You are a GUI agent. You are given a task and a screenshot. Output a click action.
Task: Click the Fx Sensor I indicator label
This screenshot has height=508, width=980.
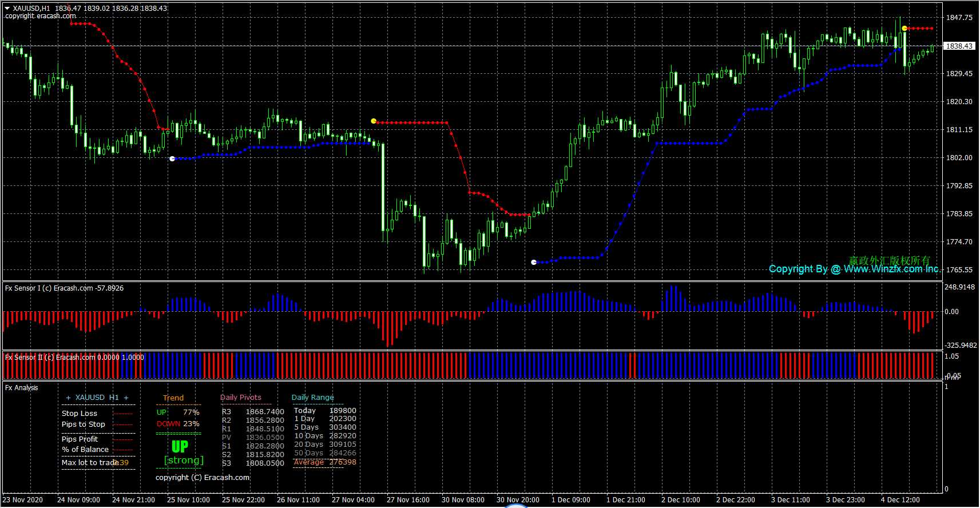coord(64,288)
